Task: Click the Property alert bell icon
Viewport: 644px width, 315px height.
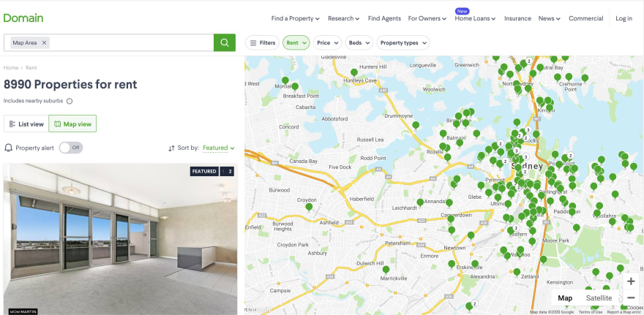Action: coord(8,148)
